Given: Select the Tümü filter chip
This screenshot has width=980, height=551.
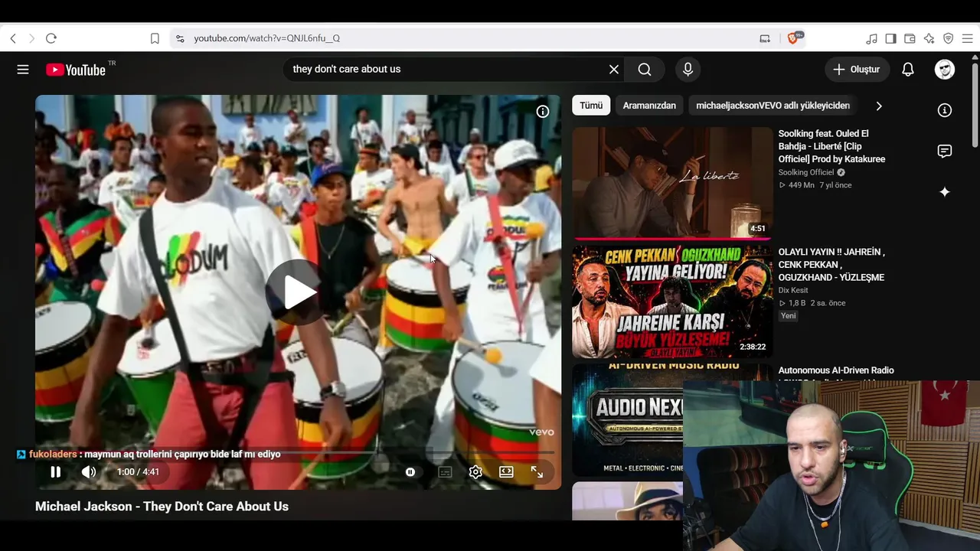Looking at the screenshot, I should [x=591, y=106].
